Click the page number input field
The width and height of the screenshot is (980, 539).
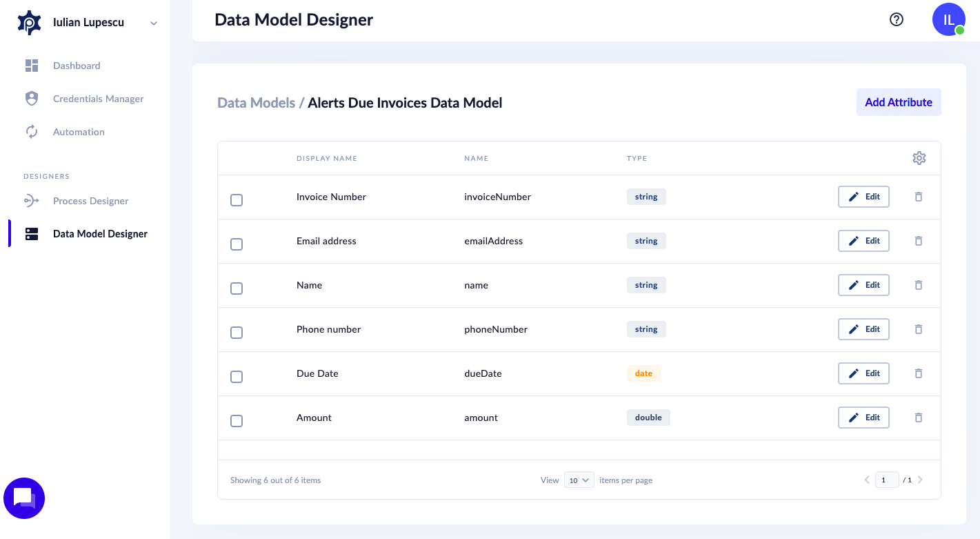886,480
